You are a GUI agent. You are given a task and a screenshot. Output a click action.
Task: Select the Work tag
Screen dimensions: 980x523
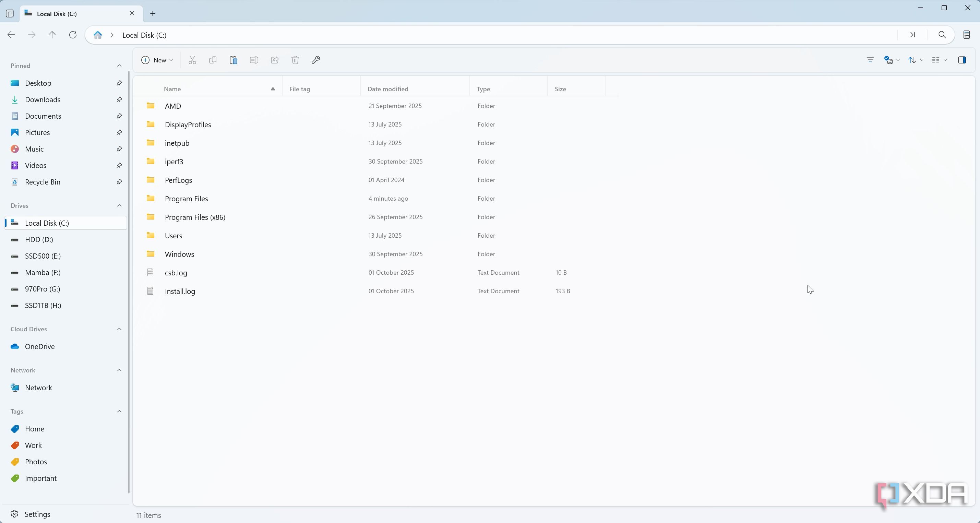(x=65, y=445)
